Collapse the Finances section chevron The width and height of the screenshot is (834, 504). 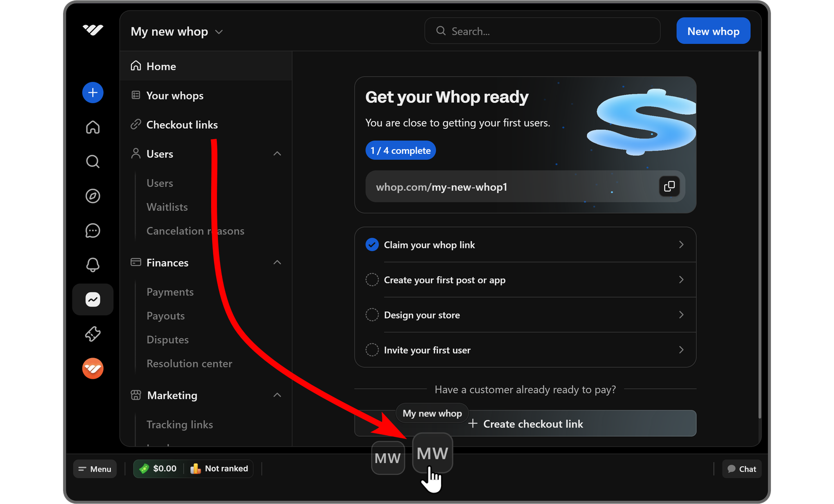click(277, 262)
